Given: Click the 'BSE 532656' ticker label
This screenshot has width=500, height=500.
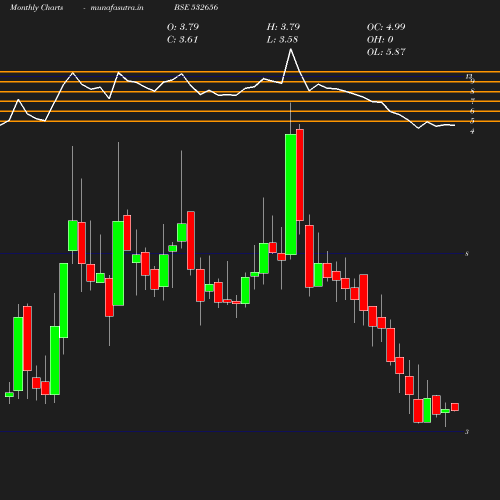Looking at the screenshot, I should pos(196,7).
